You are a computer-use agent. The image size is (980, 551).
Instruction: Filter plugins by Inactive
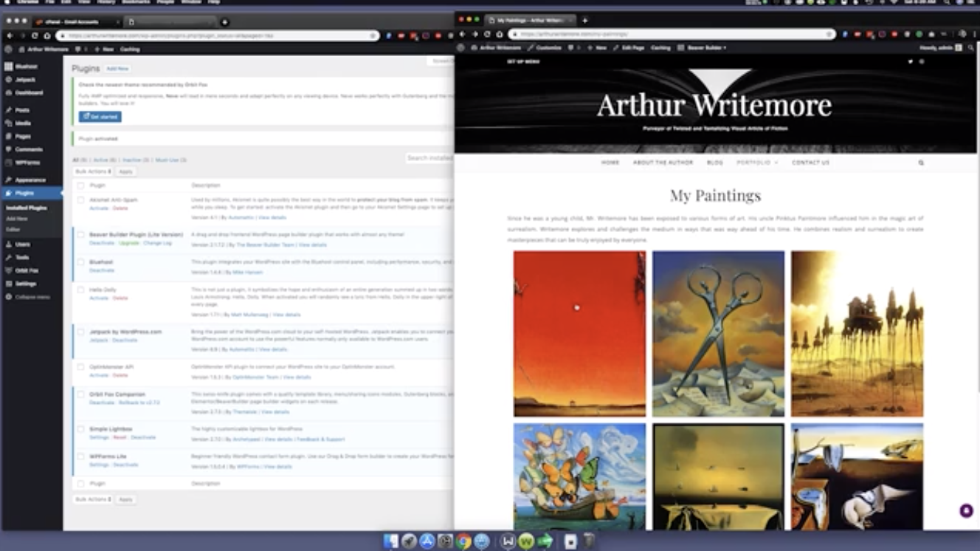136,160
